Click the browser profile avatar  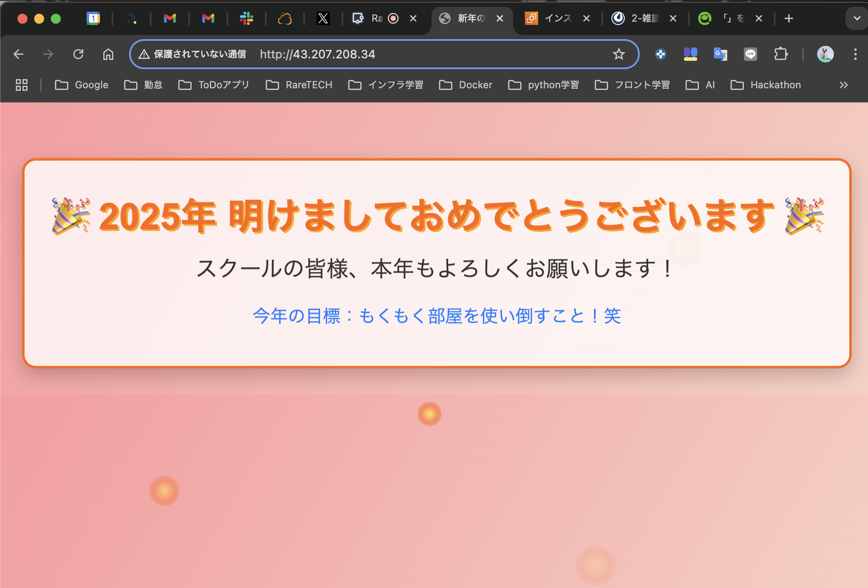point(826,54)
